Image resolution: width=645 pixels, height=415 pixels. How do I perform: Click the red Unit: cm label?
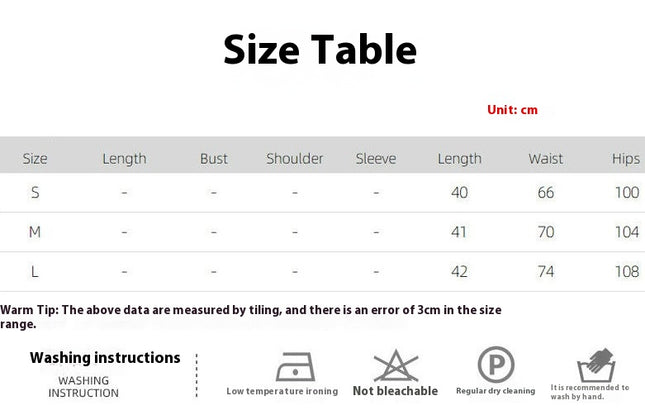512,110
